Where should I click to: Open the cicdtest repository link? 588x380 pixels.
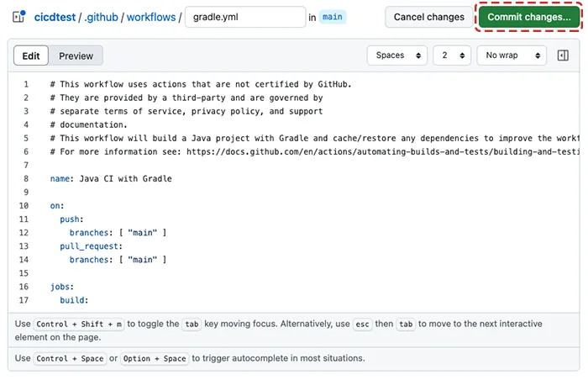[x=55, y=18]
